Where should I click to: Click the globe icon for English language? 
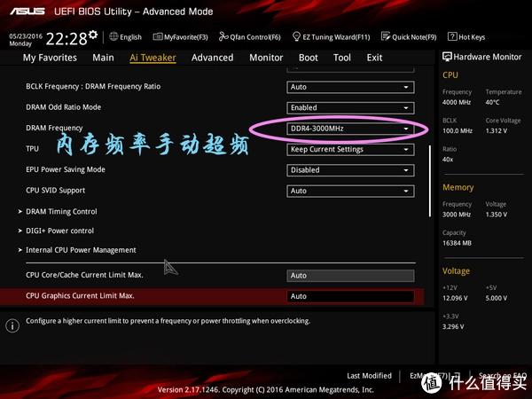(112, 37)
